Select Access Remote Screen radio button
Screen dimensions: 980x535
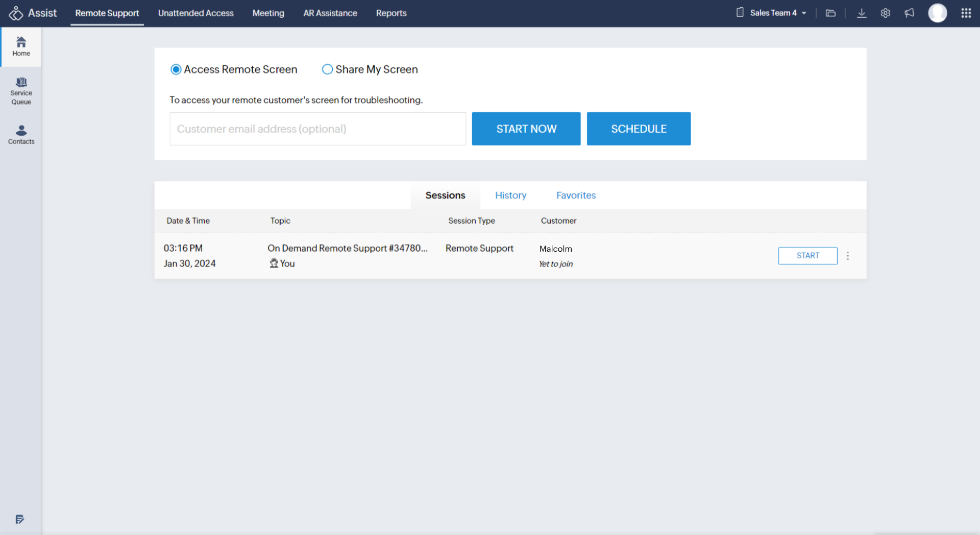176,69
